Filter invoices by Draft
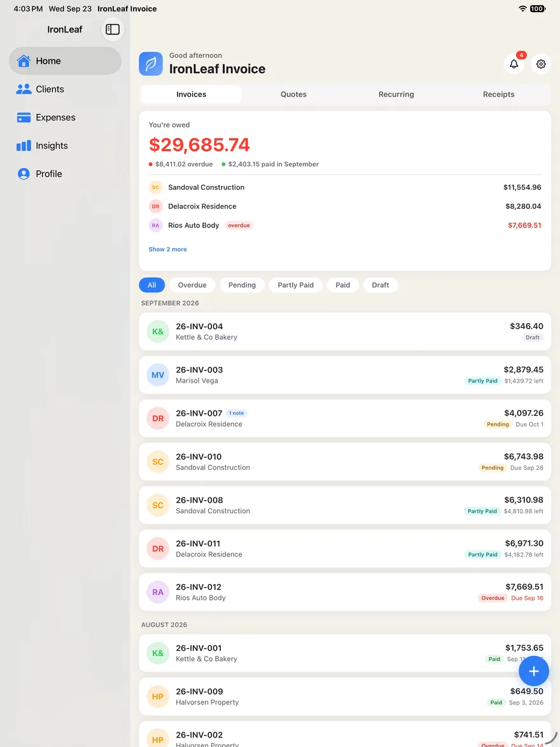This screenshot has width=560, height=747. tap(381, 285)
